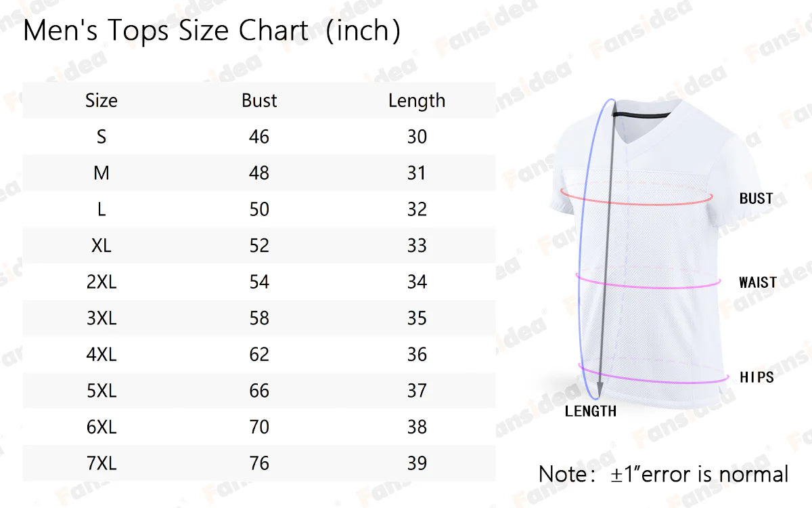This screenshot has width=812, height=508.
Task: Click bust value 50 in the L row
Action: coord(259,209)
